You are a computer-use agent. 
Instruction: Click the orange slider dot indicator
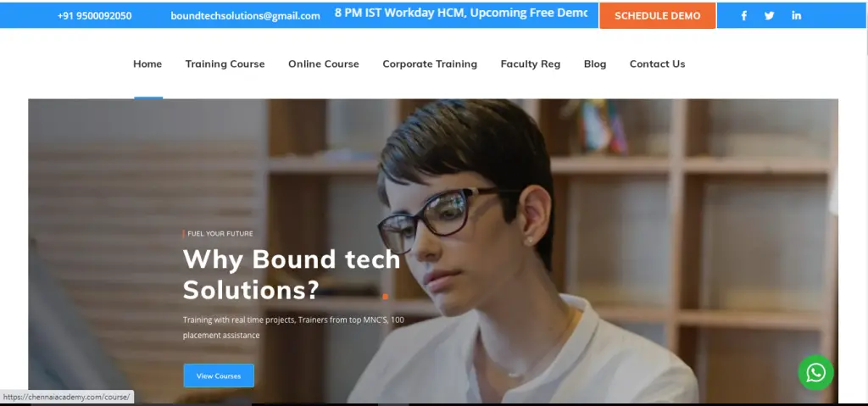click(386, 297)
